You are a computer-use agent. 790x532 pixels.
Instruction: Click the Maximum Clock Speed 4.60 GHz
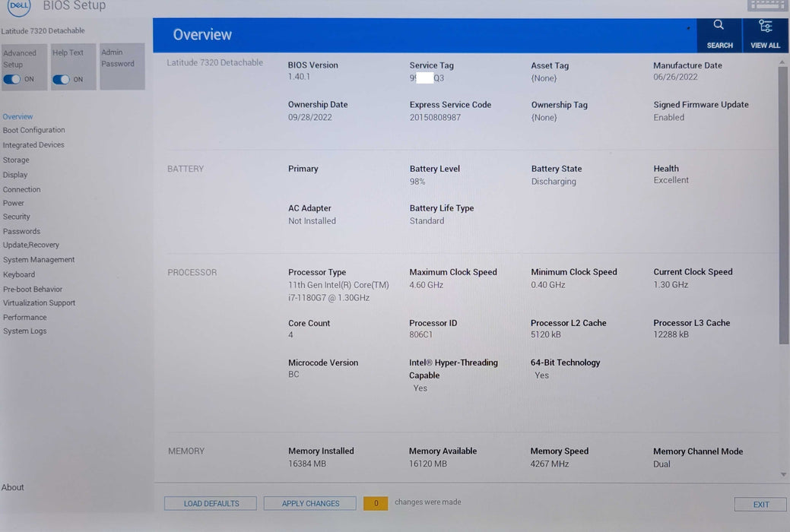click(427, 285)
